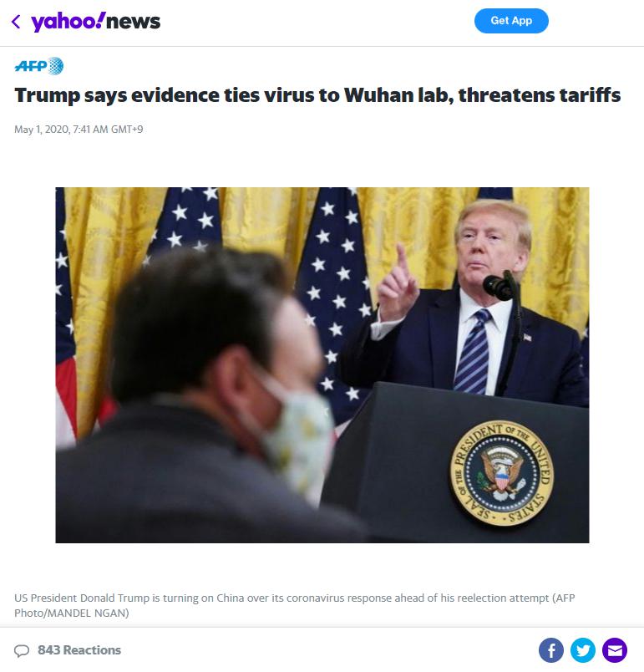This screenshot has width=644, height=672.
Task: Open the article photo of Trump
Action: 322,365
